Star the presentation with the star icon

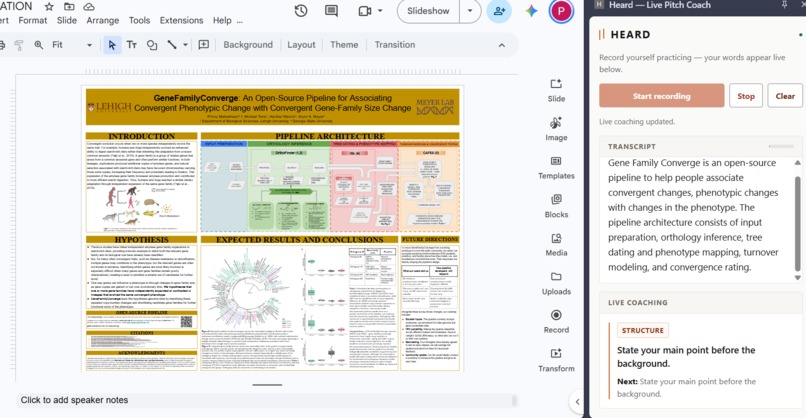(49, 7)
